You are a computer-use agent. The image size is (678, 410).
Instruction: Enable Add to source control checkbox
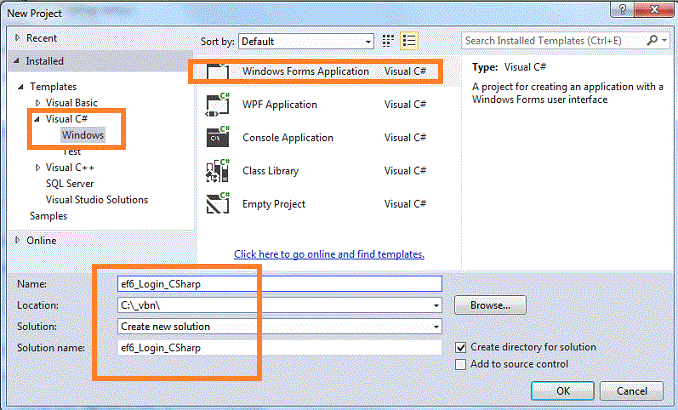pos(461,364)
